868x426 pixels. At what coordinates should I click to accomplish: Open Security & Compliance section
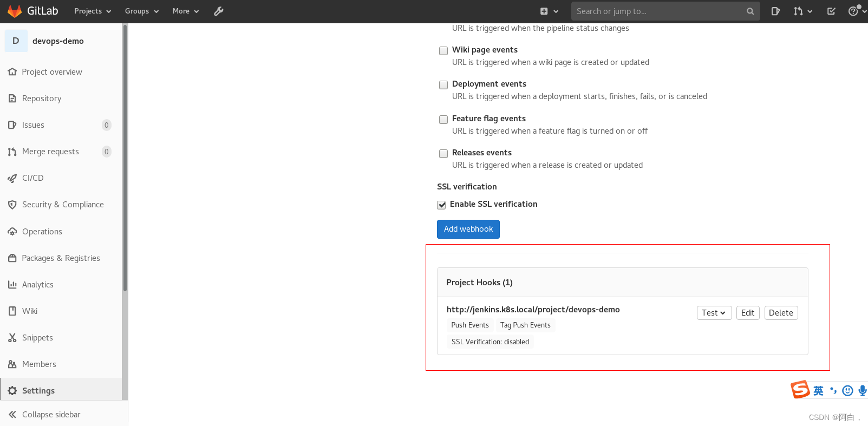point(63,205)
